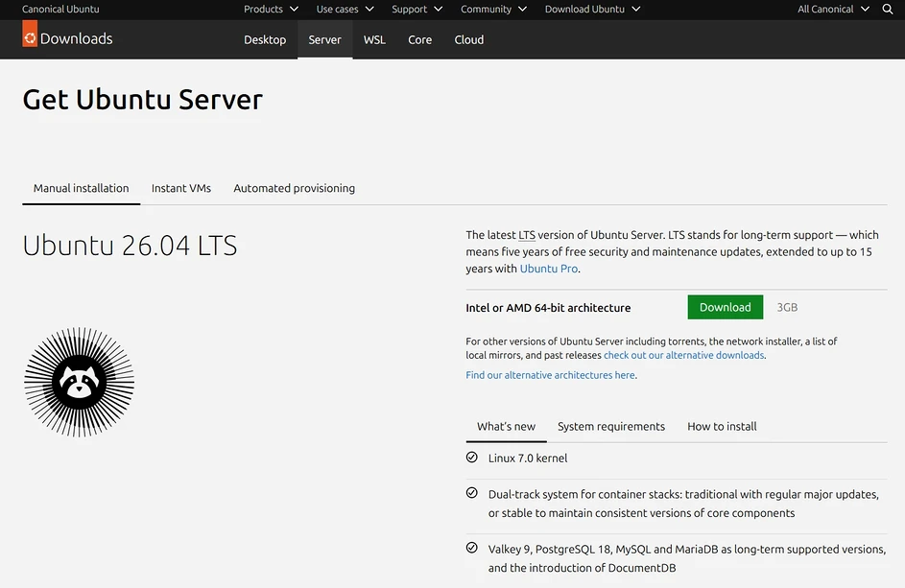Select the Server navigation item
Viewport: 905px width, 588px height.
pyautogui.click(x=325, y=40)
